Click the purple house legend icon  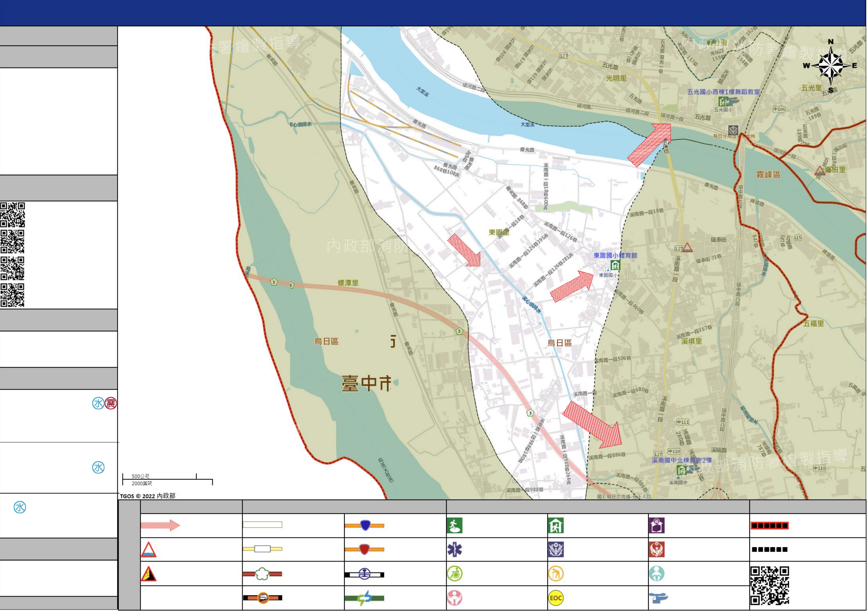tap(657, 525)
